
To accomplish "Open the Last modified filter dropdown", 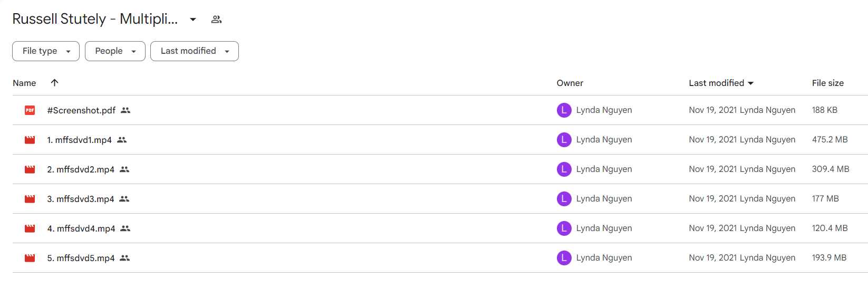I will coord(195,51).
